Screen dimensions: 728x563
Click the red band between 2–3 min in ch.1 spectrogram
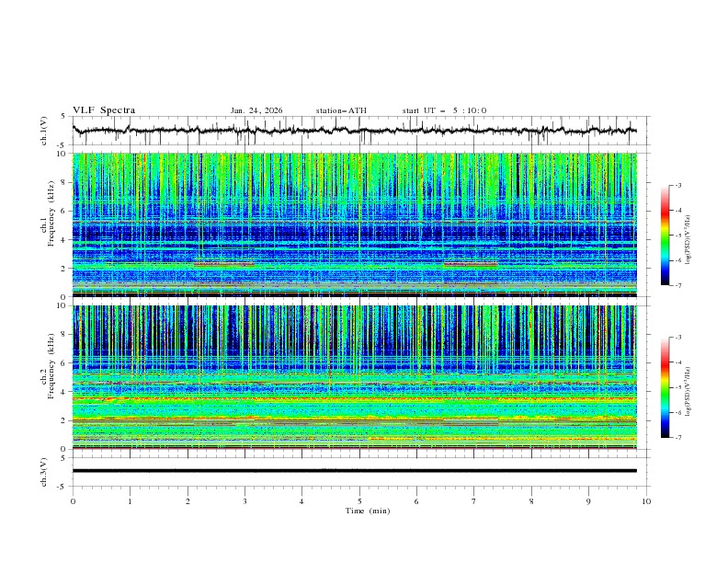pos(223,265)
